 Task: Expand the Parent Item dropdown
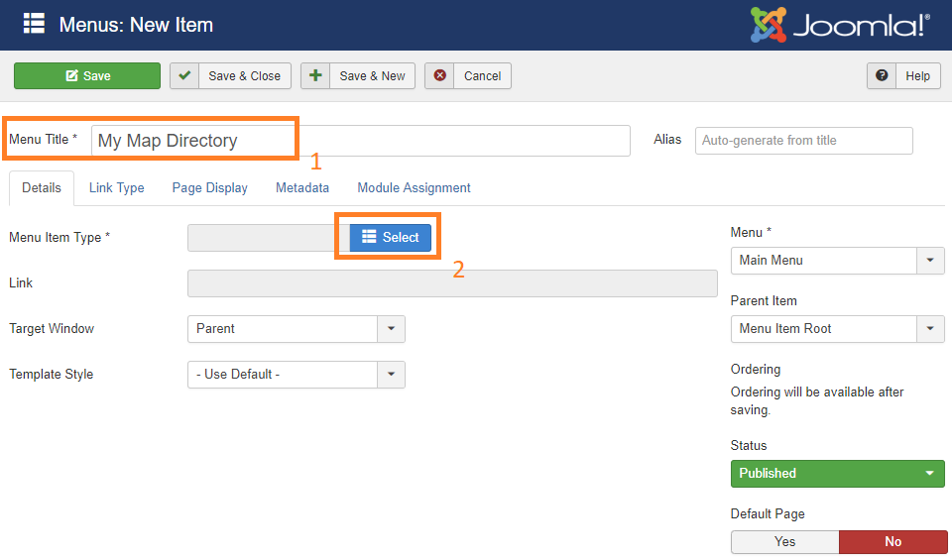[x=838, y=329]
